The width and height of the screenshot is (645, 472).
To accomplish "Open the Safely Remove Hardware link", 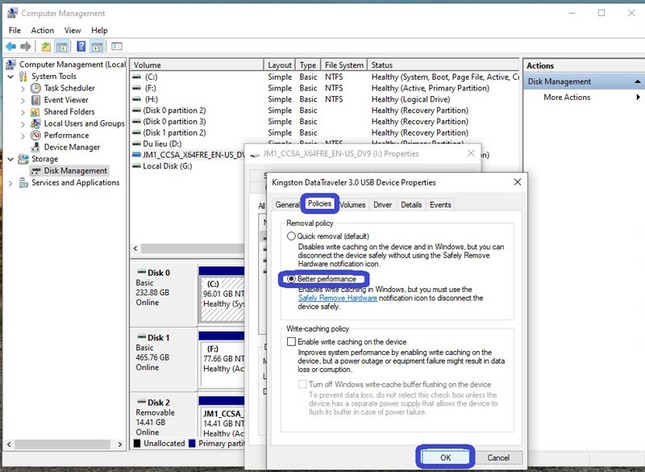I will [x=337, y=298].
